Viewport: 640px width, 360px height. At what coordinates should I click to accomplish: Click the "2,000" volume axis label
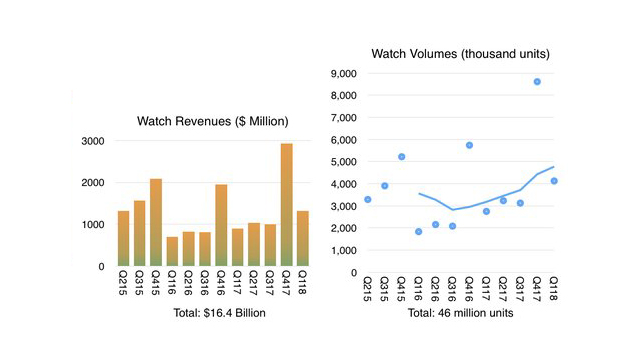click(343, 229)
